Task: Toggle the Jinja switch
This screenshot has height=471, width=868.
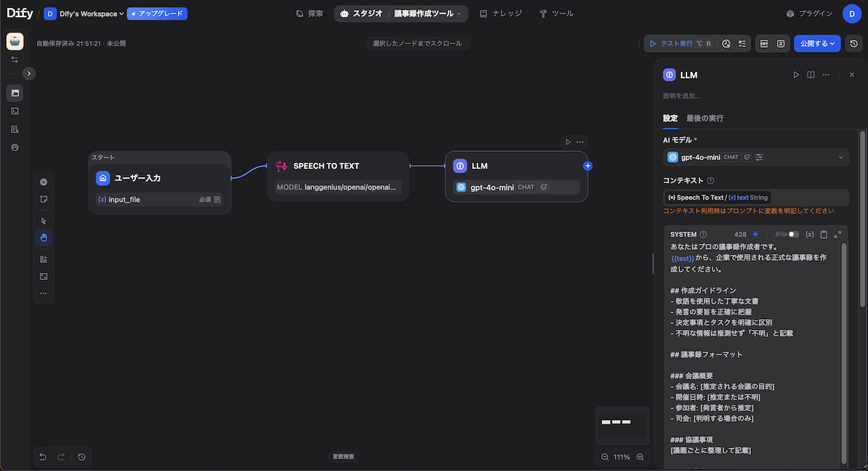Action: pos(793,234)
